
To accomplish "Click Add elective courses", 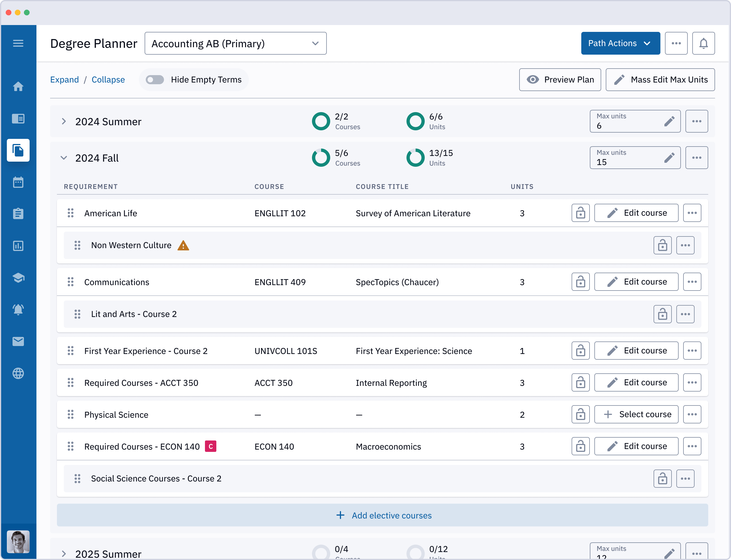I will (x=383, y=515).
